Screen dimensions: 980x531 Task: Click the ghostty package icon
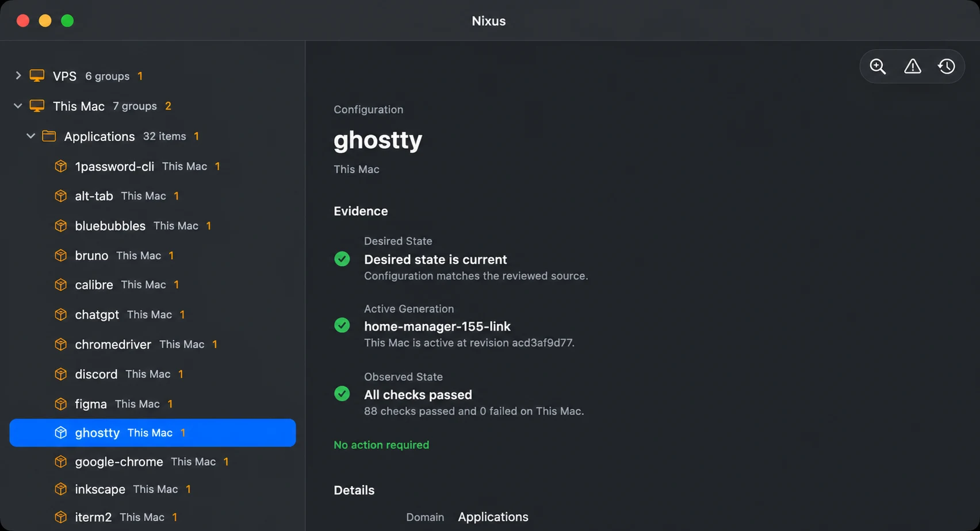(x=60, y=433)
